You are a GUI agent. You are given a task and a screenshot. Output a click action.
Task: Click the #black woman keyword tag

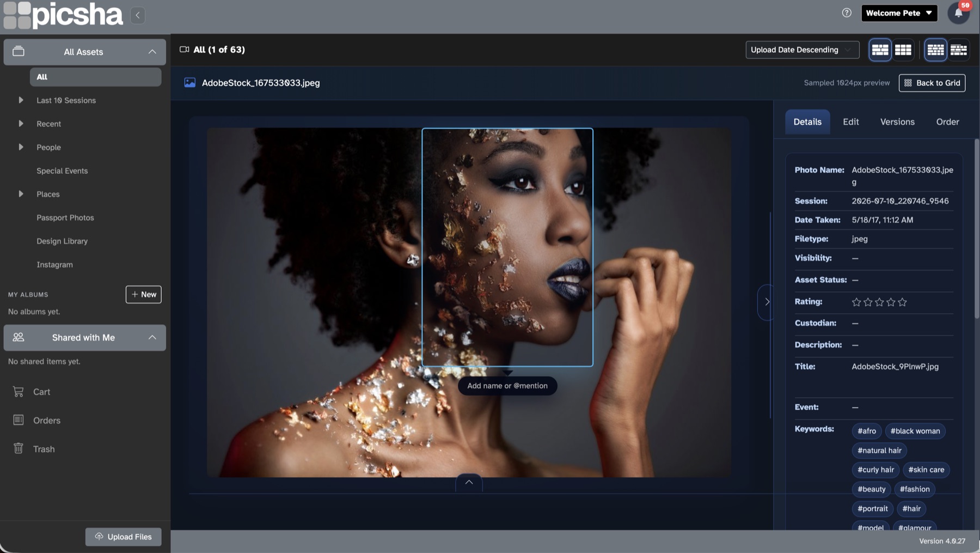915,431
